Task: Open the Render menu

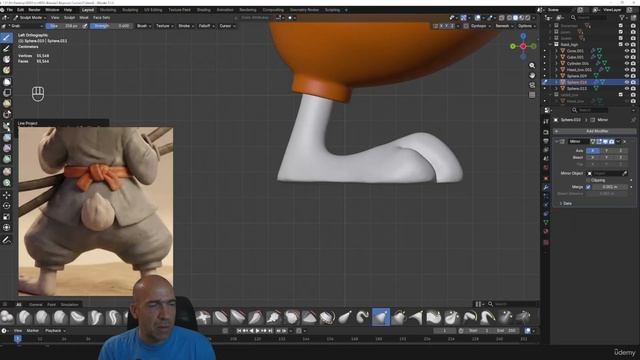Action: (34, 10)
